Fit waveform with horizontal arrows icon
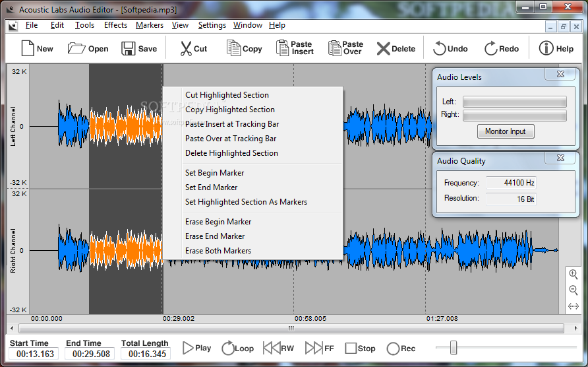This screenshot has height=367, width=588. [573, 306]
